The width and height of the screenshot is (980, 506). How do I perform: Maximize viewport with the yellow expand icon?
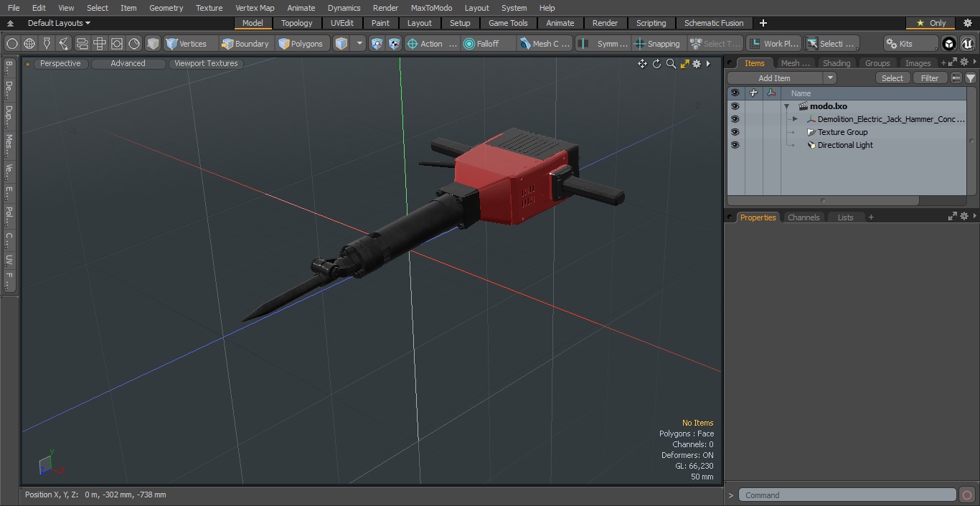pos(684,64)
